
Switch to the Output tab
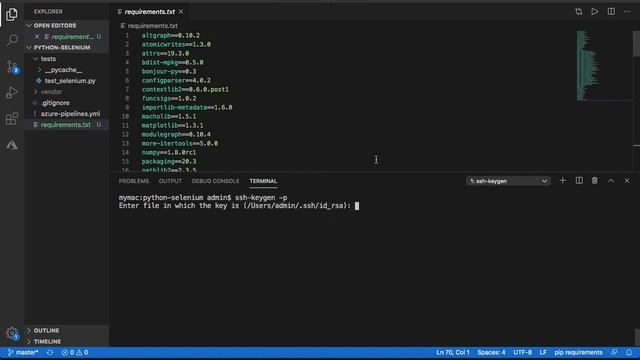click(170, 181)
